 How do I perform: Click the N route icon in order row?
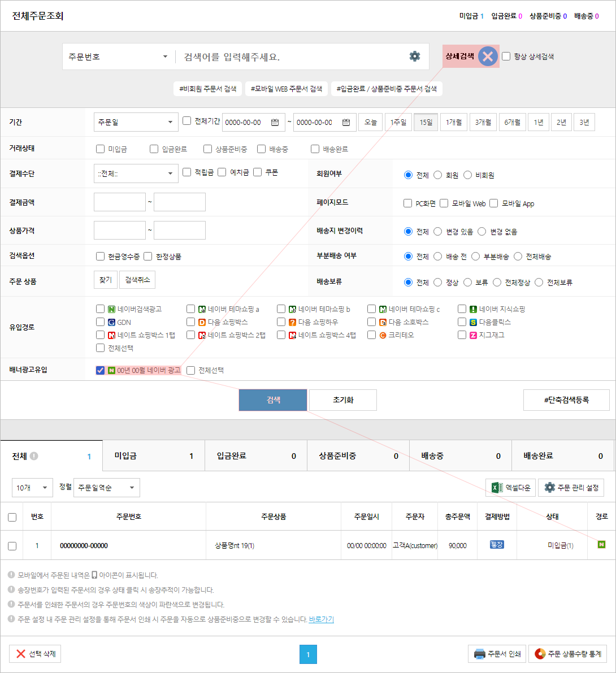[601, 545]
